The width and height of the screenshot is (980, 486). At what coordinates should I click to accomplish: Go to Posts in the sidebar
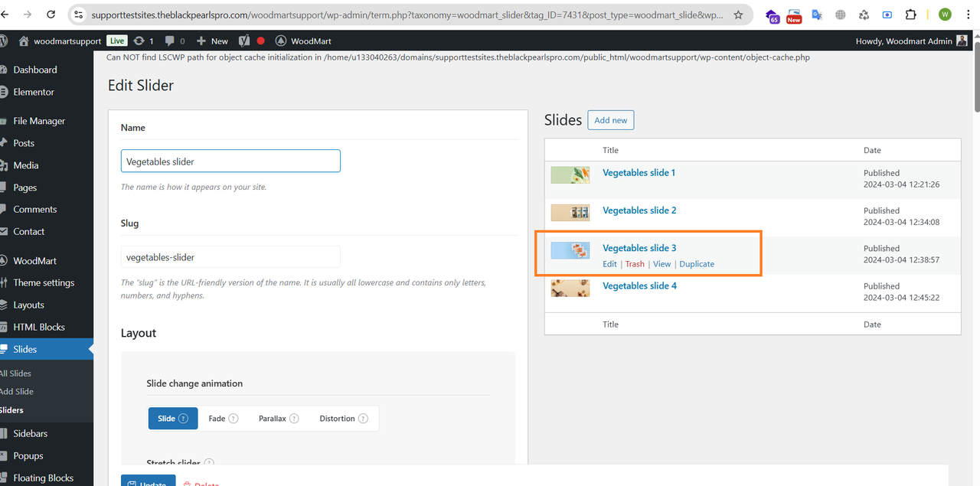(x=24, y=143)
